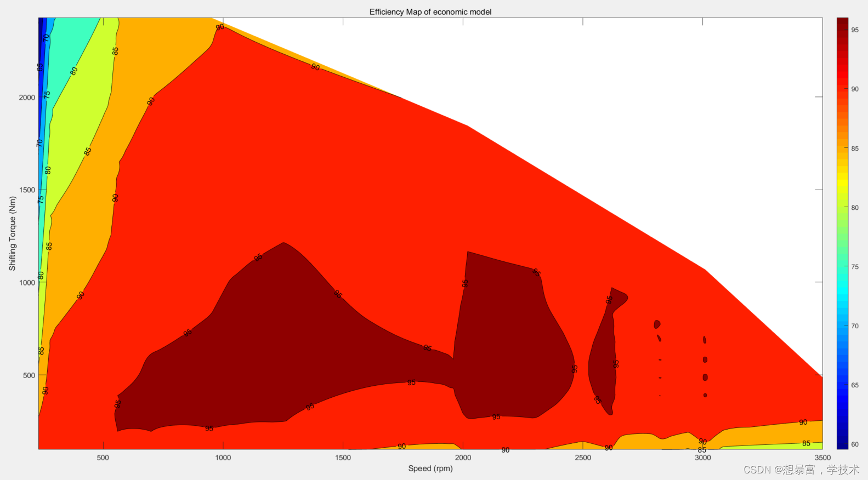The width and height of the screenshot is (868, 480).
Task: Click the 2000 tick on the Speed axis
Action: [463, 458]
